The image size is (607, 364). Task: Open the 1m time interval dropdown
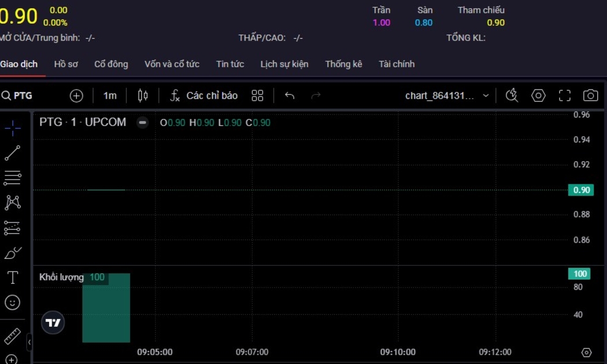pos(110,95)
